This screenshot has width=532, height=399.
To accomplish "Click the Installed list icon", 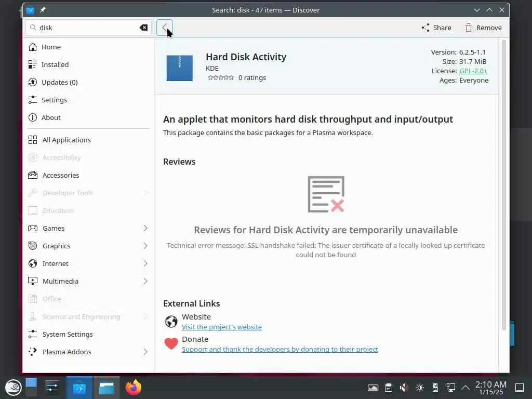I will pyautogui.click(x=33, y=64).
